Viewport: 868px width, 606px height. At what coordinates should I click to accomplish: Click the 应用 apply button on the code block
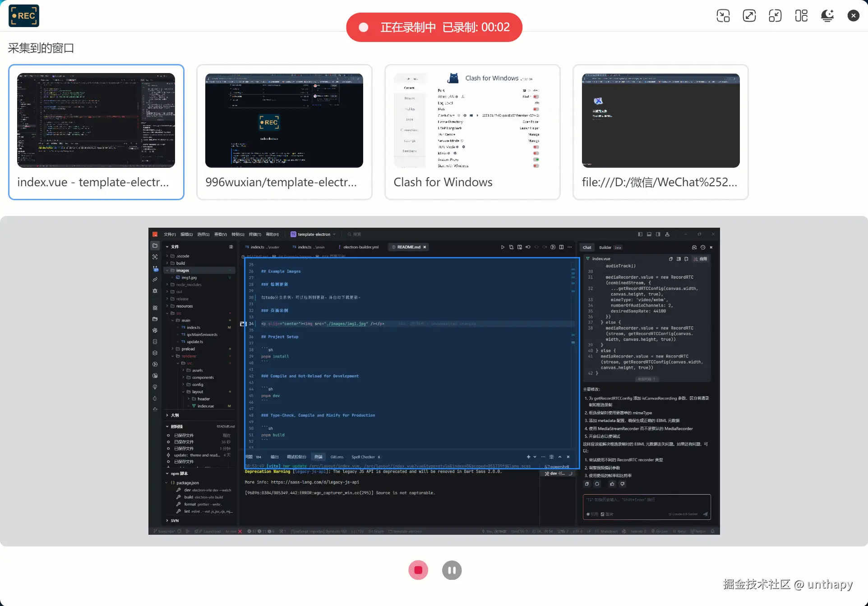tap(701, 259)
